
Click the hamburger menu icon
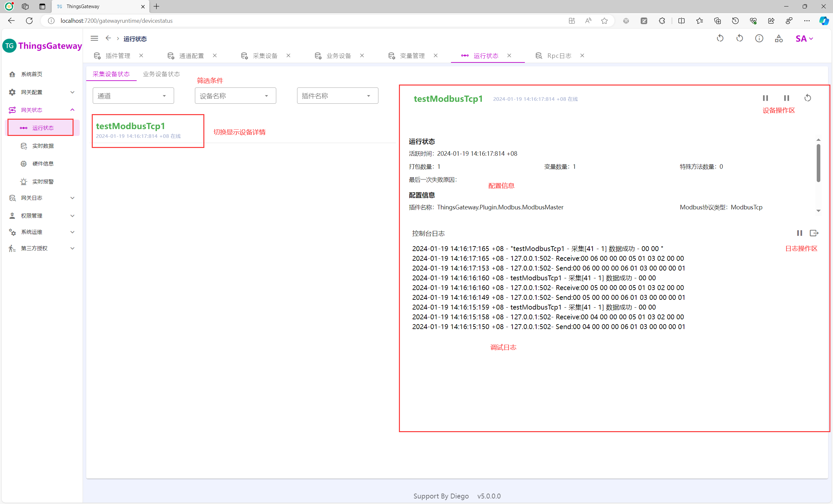[x=94, y=38]
